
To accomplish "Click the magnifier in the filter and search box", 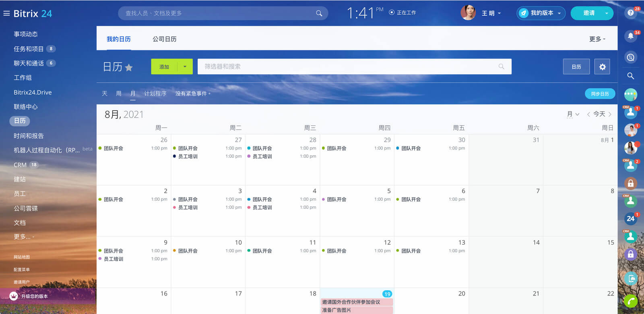I will tap(501, 67).
